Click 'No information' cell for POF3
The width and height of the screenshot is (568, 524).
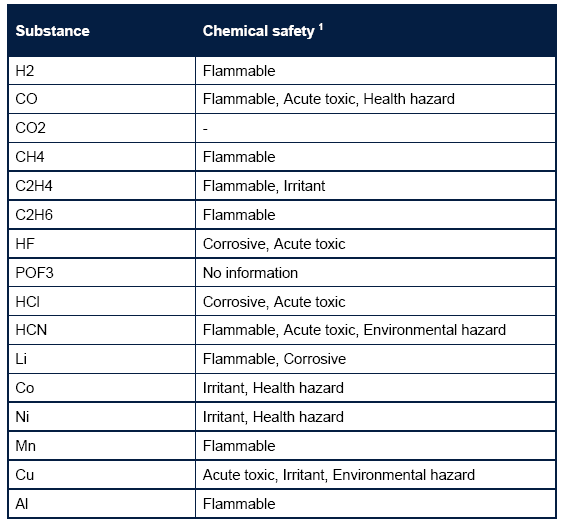coord(376,273)
